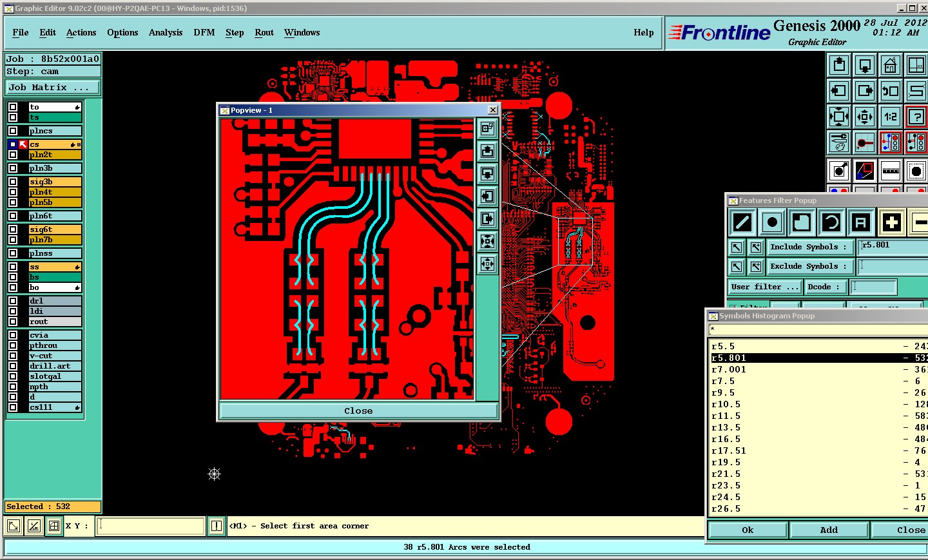Toggle the checkbox for layer rout

tap(13, 322)
